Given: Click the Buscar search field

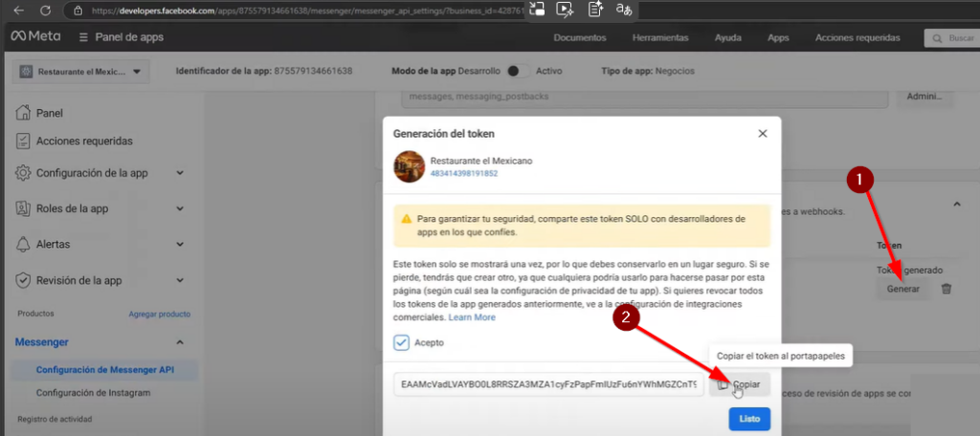Looking at the screenshot, I should click(952, 38).
